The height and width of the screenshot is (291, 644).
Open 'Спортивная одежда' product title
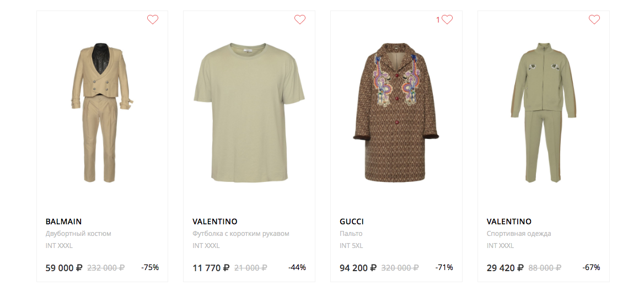(x=519, y=234)
